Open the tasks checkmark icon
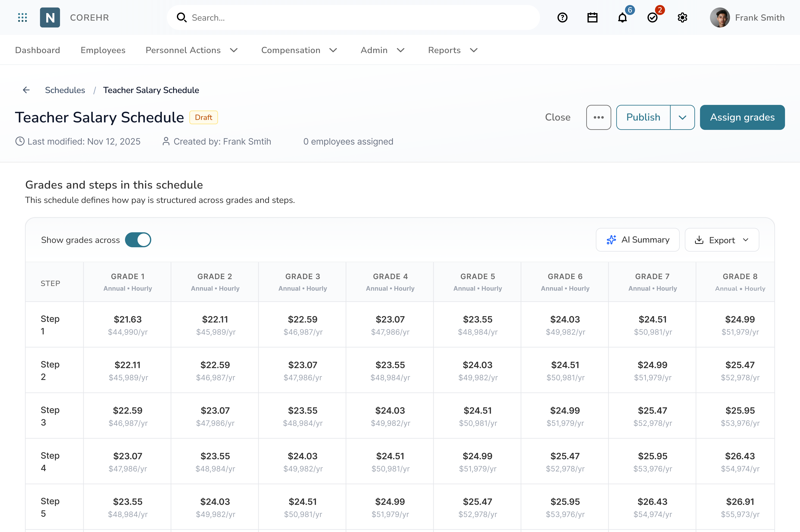The width and height of the screenshot is (800, 532). point(652,17)
